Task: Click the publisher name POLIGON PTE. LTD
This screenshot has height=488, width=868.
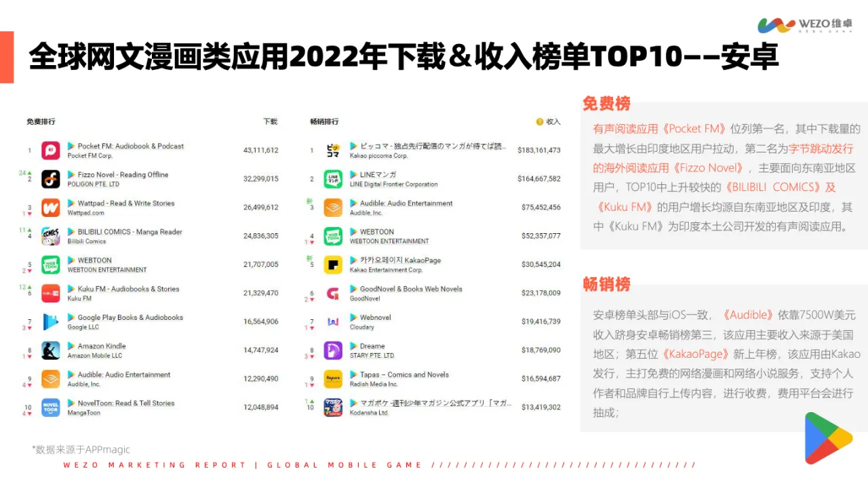Action: tap(94, 184)
